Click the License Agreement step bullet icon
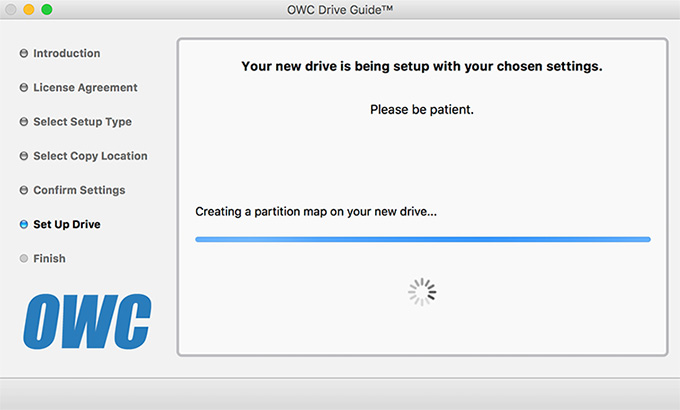Viewport: 680px width, 410px height. click(x=24, y=88)
